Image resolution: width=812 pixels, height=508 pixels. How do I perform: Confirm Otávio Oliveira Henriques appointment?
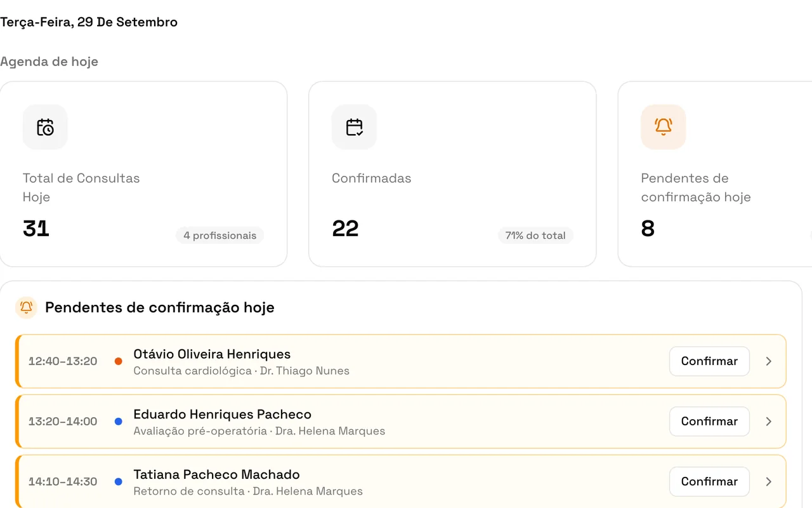[709, 361]
